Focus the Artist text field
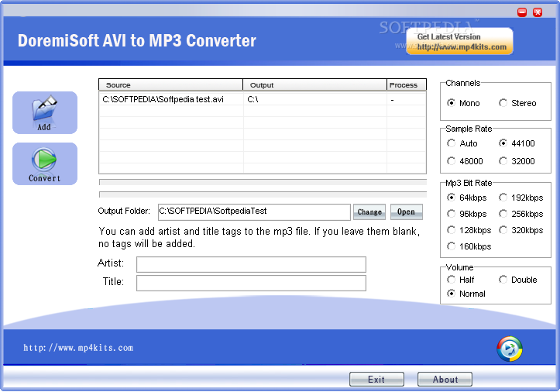Image resolution: width=560 pixels, height=392 pixels. point(251,264)
